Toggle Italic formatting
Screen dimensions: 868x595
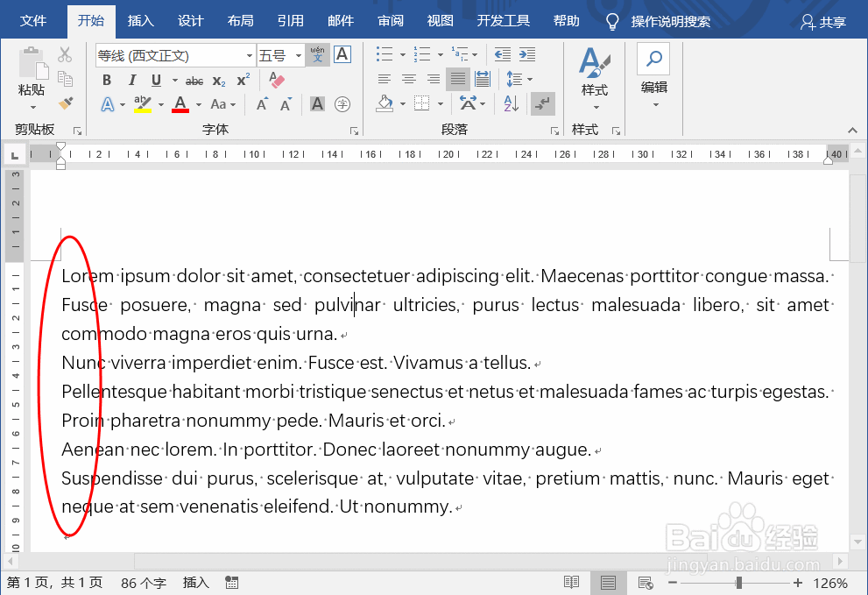pyautogui.click(x=131, y=81)
